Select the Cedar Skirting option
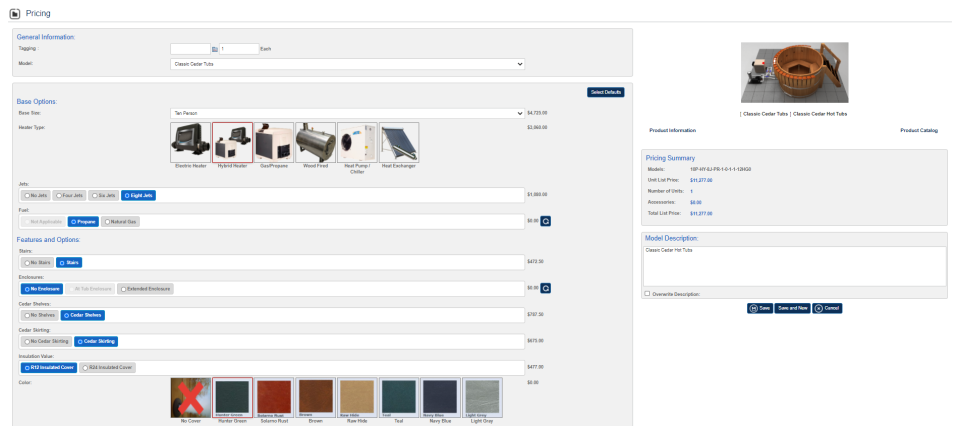 96,341
